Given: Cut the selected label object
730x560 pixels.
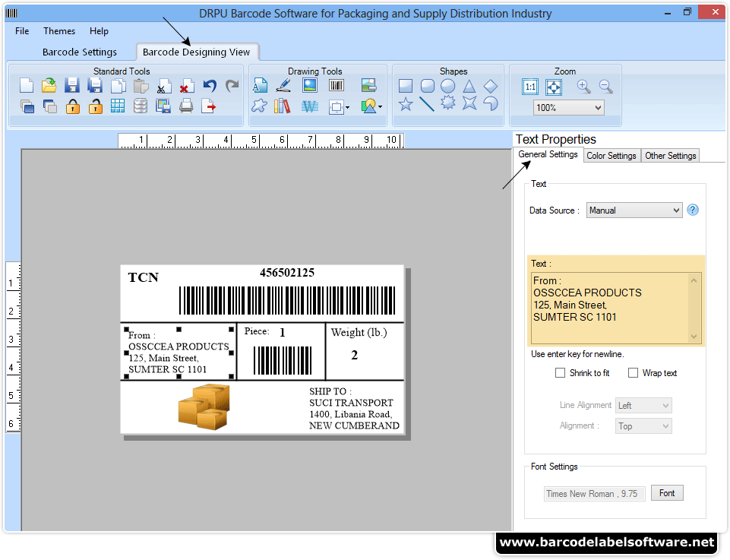Looking at the screenshot, I should tap(163, 86).
